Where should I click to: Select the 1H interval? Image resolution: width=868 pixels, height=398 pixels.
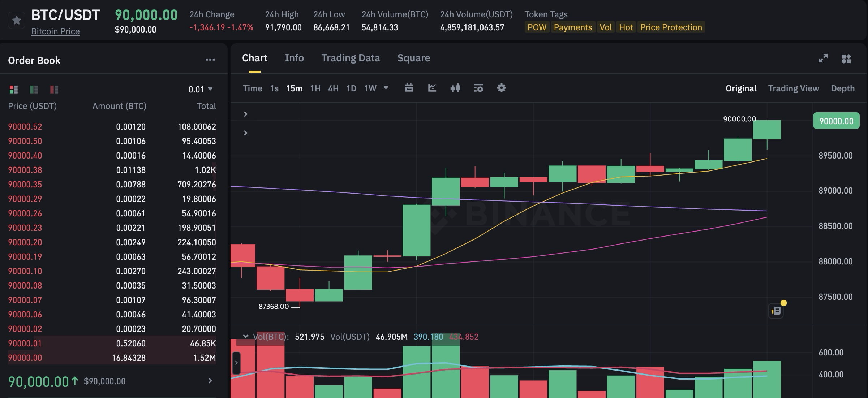[x=315, y=88]
